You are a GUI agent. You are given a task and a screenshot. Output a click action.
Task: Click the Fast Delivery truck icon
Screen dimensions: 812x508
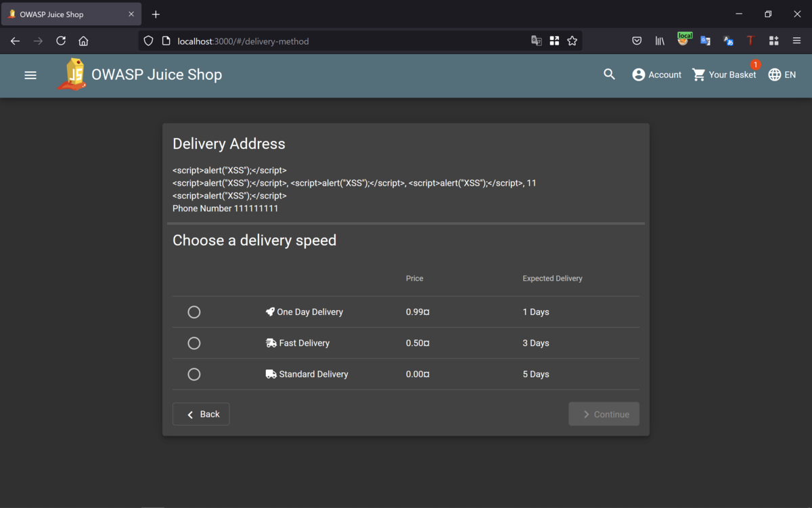(x=271, y=343)
